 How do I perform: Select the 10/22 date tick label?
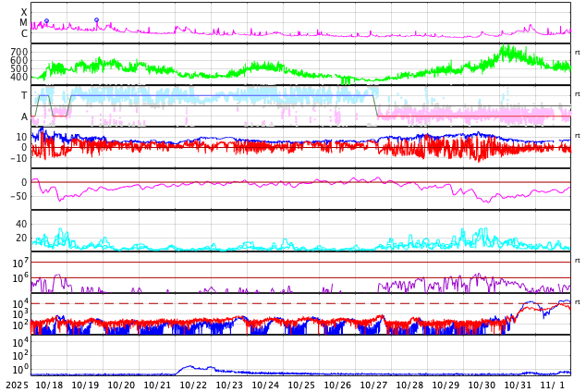click(x=193, y=385)
